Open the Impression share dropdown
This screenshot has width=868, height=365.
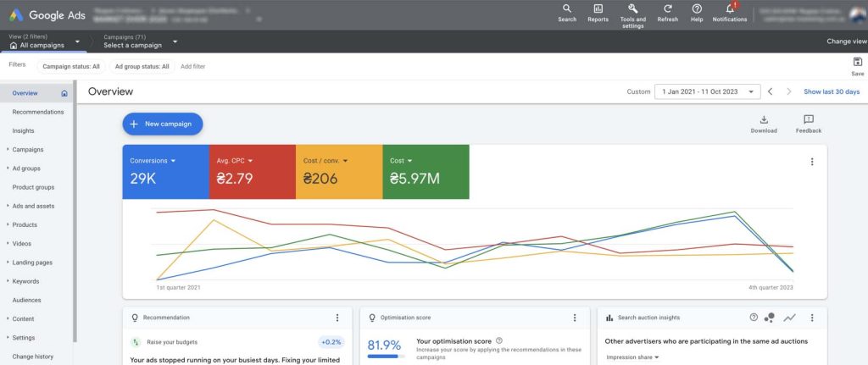point(632,357)
